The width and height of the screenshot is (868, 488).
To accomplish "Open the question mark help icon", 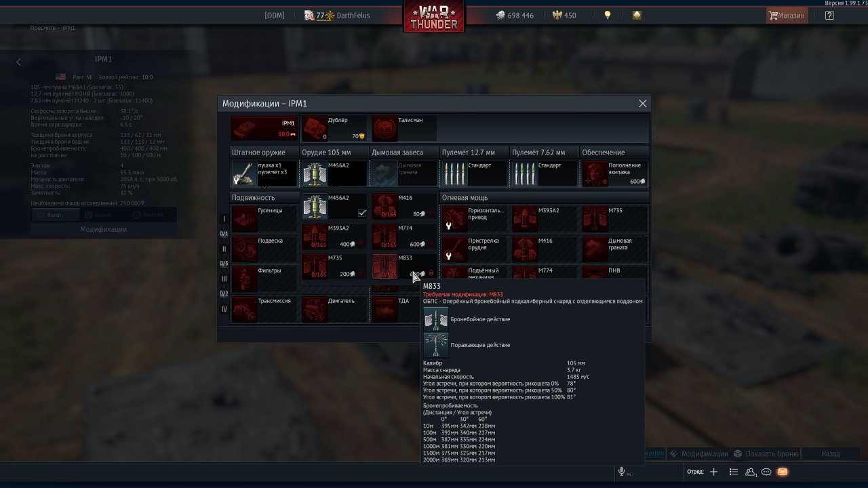I will [829, 15].
